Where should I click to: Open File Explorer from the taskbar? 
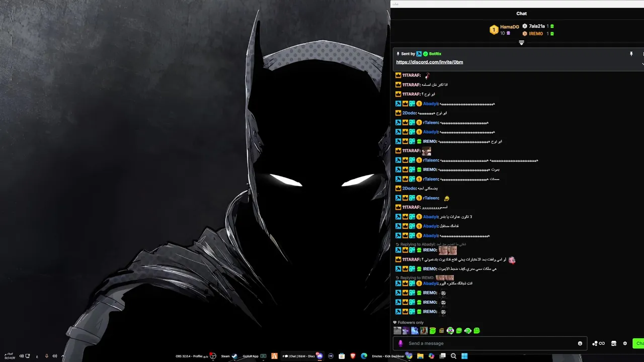click(420, 356)
